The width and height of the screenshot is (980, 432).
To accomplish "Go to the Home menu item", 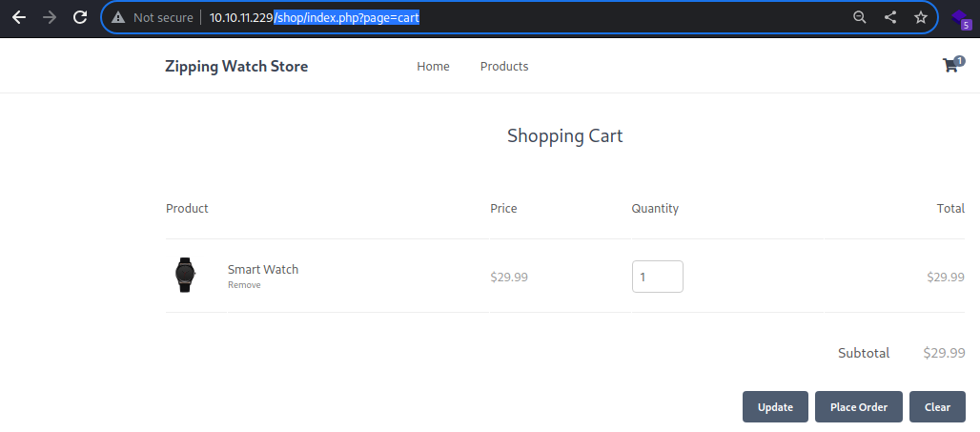I will coord(433,66).
